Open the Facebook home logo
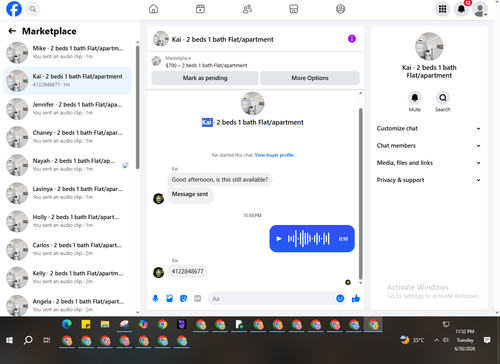Image resolution: width=500 pixels, height=364 pixels. click(14, 9)
